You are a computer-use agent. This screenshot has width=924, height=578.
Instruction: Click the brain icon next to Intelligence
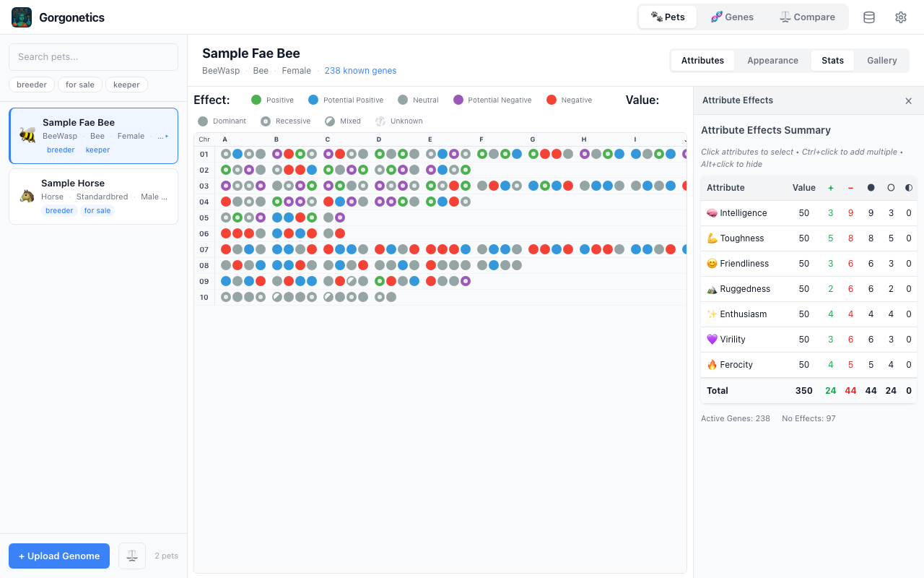point(712,212)
